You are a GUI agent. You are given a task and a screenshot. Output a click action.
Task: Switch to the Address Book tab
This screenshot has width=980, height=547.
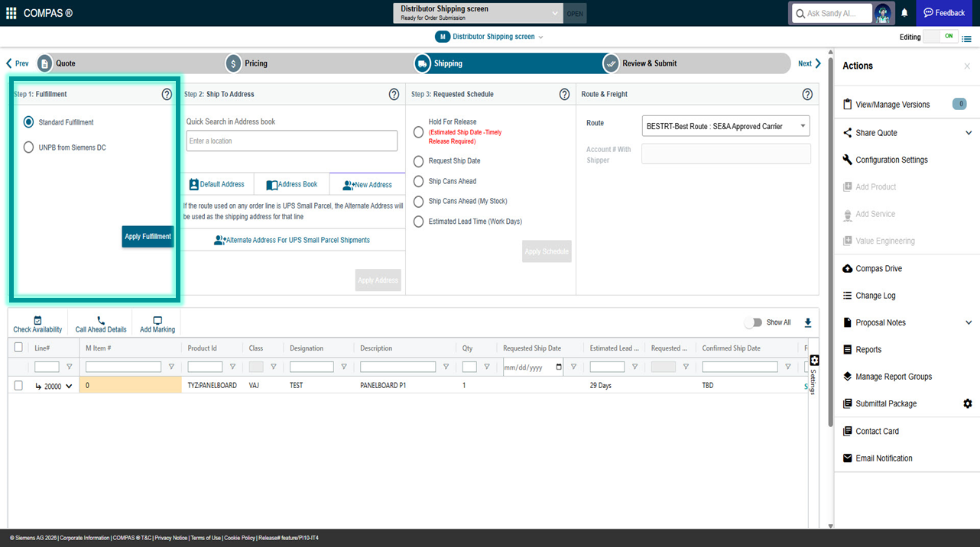point(291,184)
